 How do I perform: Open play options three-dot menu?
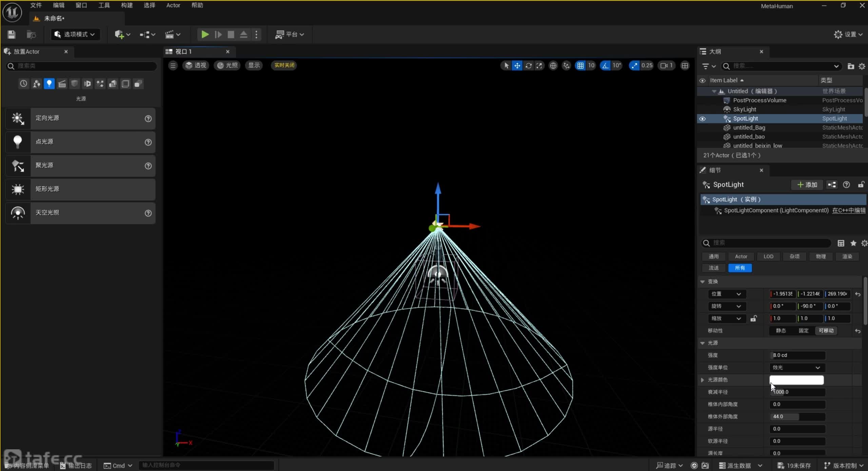(x=256, y=34)
